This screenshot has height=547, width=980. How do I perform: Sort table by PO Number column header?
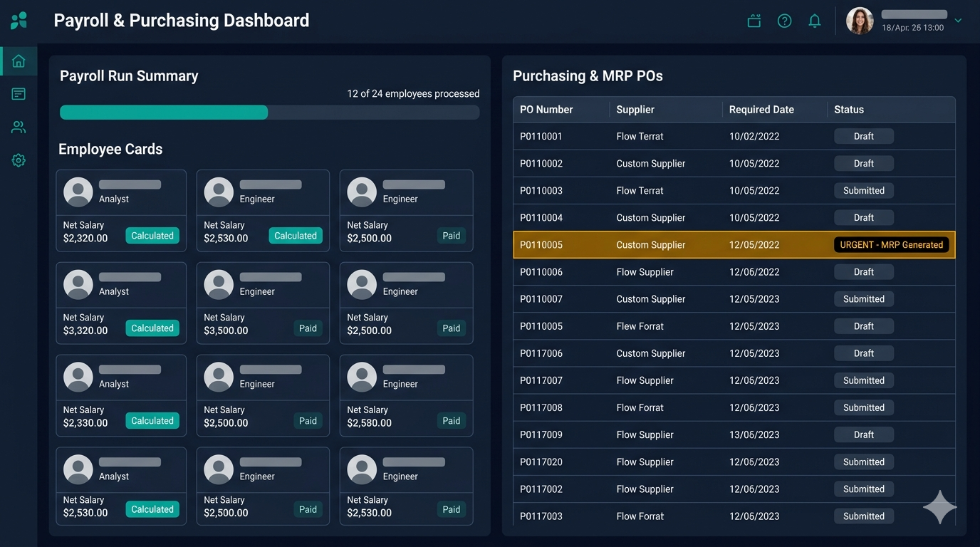(x=546, y=110)
